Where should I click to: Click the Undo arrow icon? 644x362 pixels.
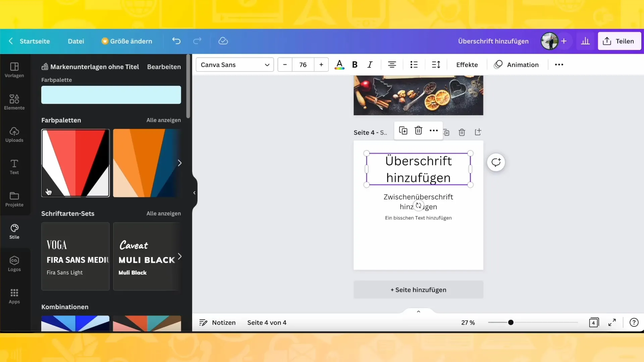tap(176, 41)
